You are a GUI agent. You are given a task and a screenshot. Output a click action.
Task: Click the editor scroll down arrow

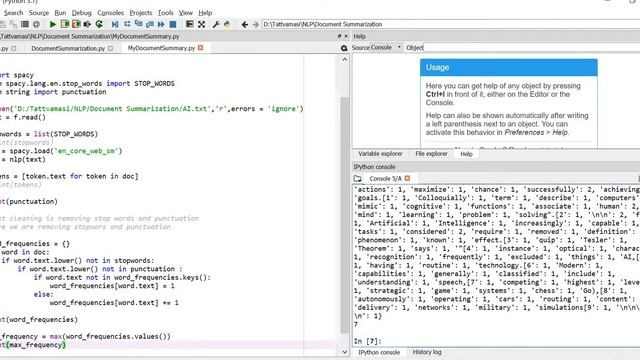pos(344,352)
